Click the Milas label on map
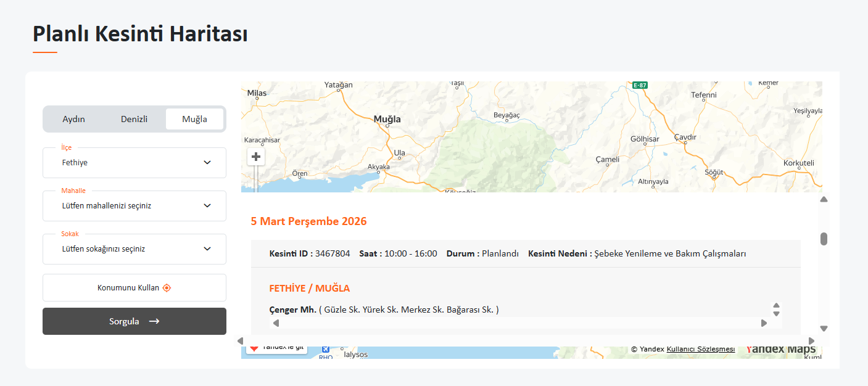This screenshot has height=386, width=868. coord(256,93)
